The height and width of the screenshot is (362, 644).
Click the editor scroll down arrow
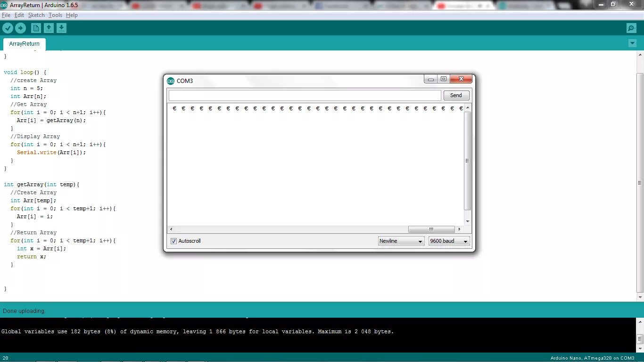pos(640,297)
